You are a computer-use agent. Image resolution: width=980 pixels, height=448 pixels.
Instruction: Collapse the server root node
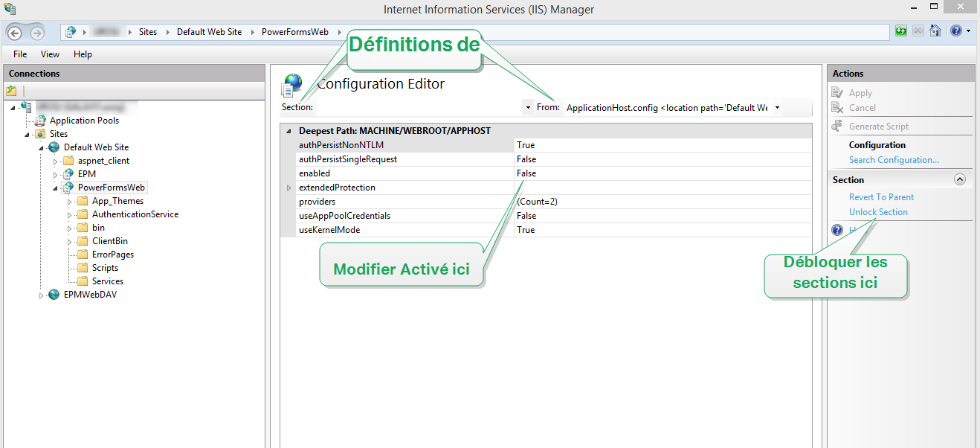(14, 108)
